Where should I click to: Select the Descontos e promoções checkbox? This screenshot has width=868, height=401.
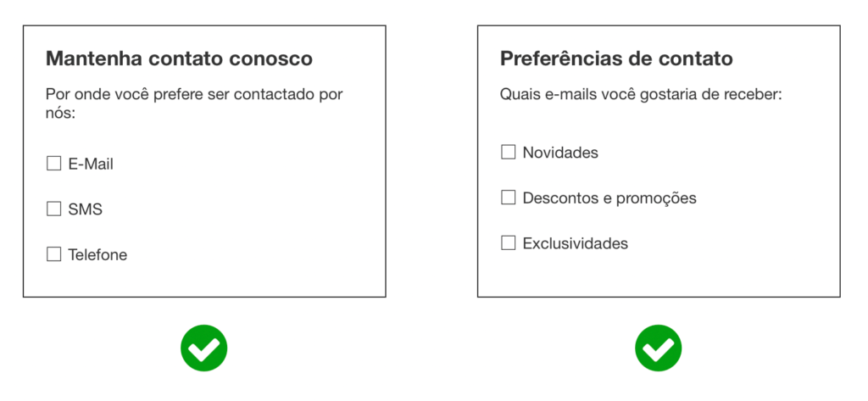click(509, 198)
